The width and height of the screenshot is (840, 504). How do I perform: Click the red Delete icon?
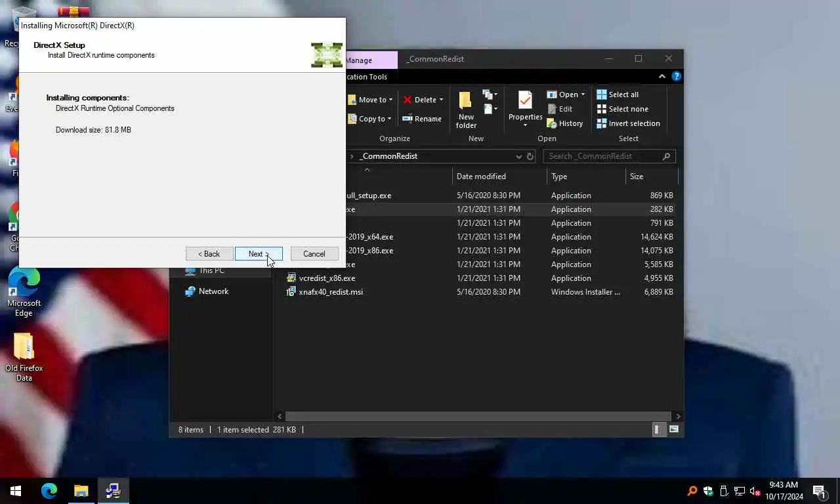pos(408,100)
